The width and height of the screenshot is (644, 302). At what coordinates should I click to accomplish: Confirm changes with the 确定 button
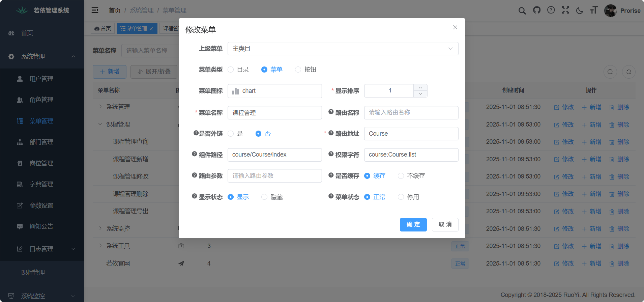click(x=413, y=224)
